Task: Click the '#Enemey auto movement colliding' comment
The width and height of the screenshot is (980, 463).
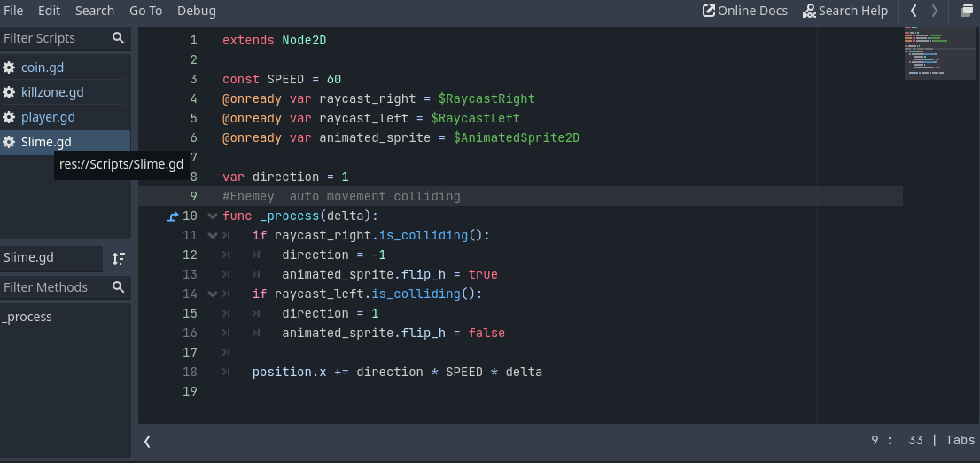Action: click(x=341, y=196)
